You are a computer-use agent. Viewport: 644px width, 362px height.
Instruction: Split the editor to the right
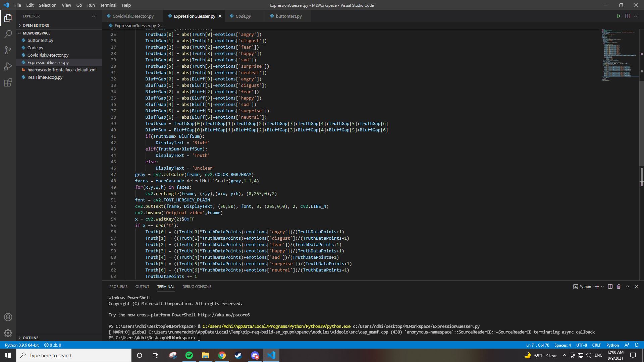[628, 16]
